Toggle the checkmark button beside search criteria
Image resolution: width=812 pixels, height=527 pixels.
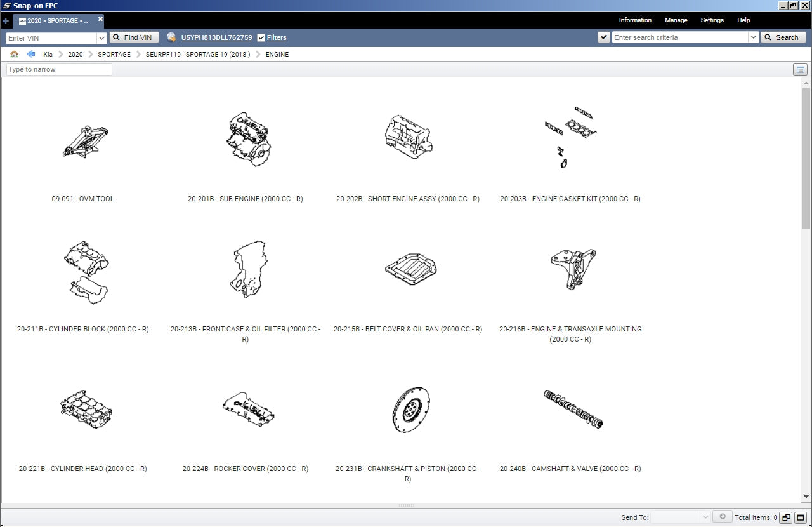tap(604, 37)
